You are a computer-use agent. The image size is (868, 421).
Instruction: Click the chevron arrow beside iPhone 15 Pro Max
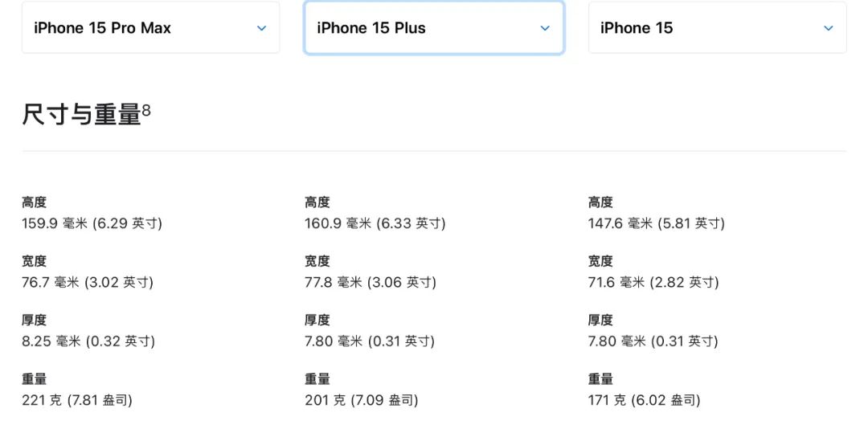point(261,28)
